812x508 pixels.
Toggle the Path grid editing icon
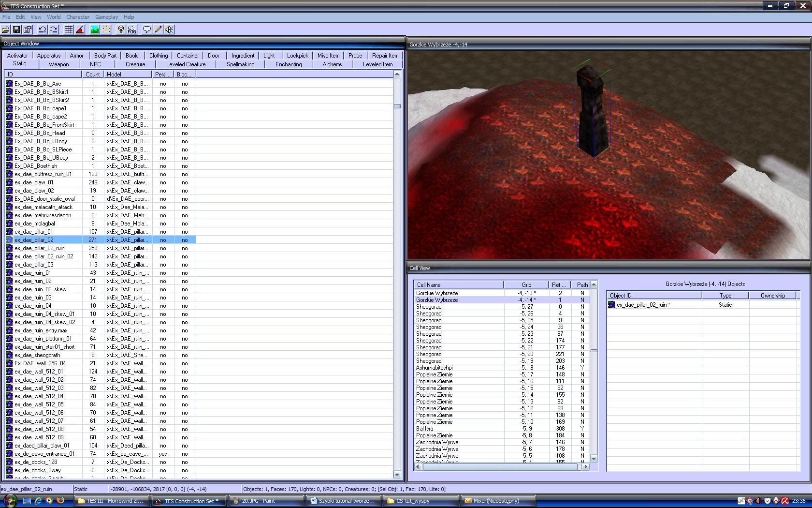(106, 30)
